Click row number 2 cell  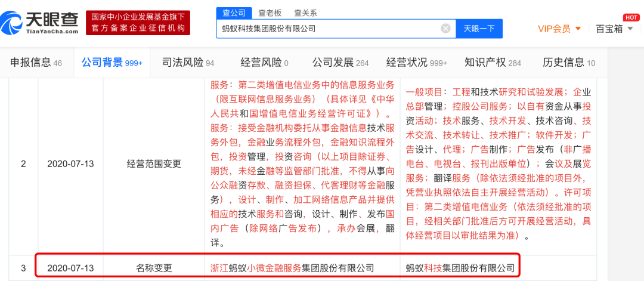(x=23, y=164)
